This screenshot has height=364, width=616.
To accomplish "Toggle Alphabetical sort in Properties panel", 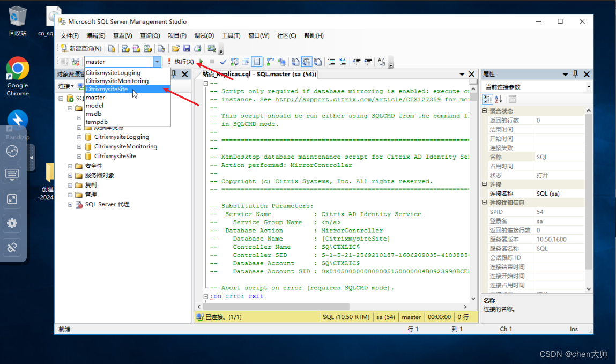I will (498, 99).
